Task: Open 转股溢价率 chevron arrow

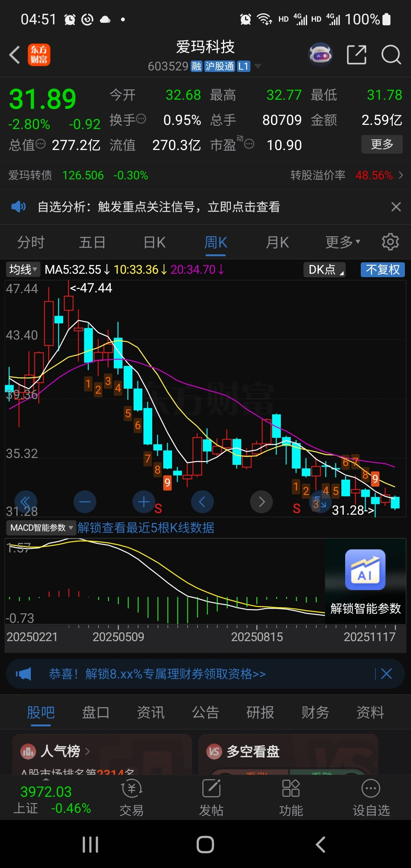Action: point(400,175)
